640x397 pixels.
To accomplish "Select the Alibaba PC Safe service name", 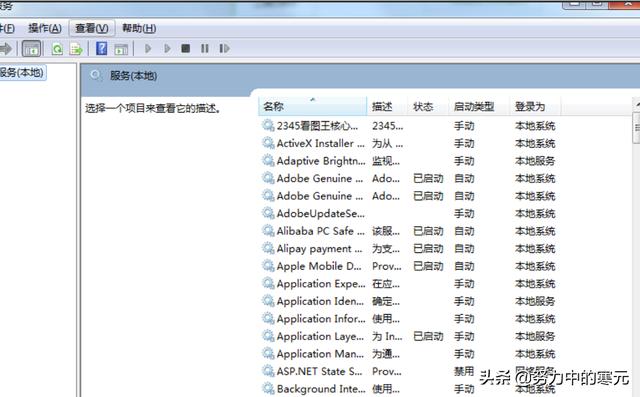I will point(320,231).
